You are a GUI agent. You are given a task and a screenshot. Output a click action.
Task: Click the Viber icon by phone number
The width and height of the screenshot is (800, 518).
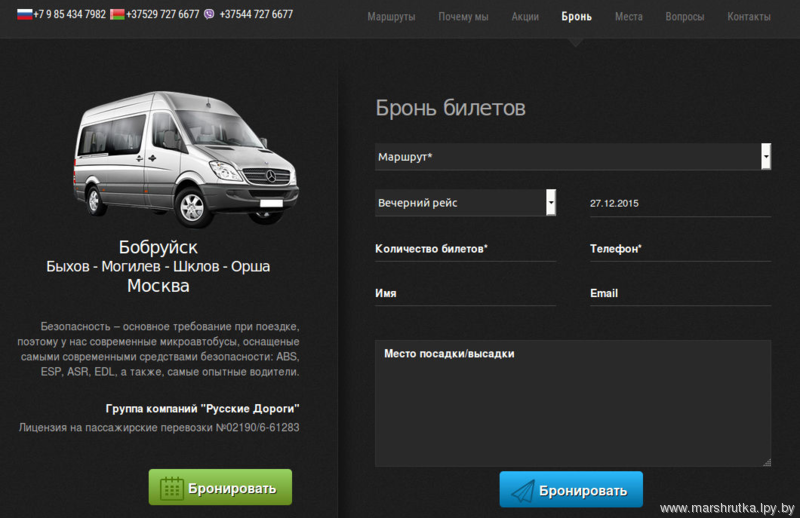[209, 14]
